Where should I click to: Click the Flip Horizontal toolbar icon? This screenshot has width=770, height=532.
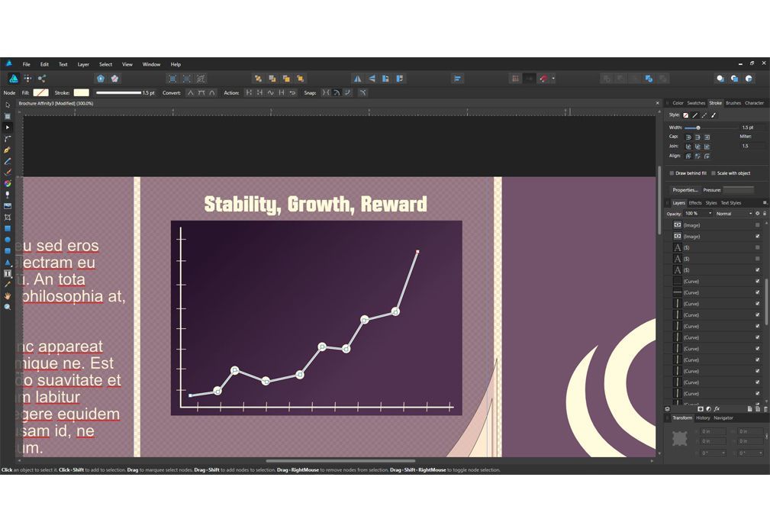pyautogui.click(x=357, y=79)
